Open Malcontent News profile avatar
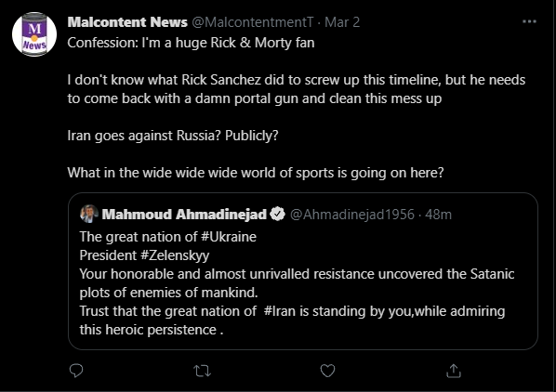Viewport: 556px width, 392px height. click(34, 34)
